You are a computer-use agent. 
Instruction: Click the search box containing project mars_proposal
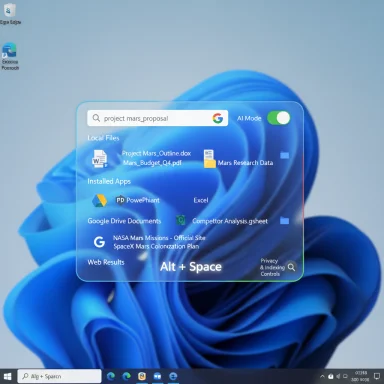point(157,118)
